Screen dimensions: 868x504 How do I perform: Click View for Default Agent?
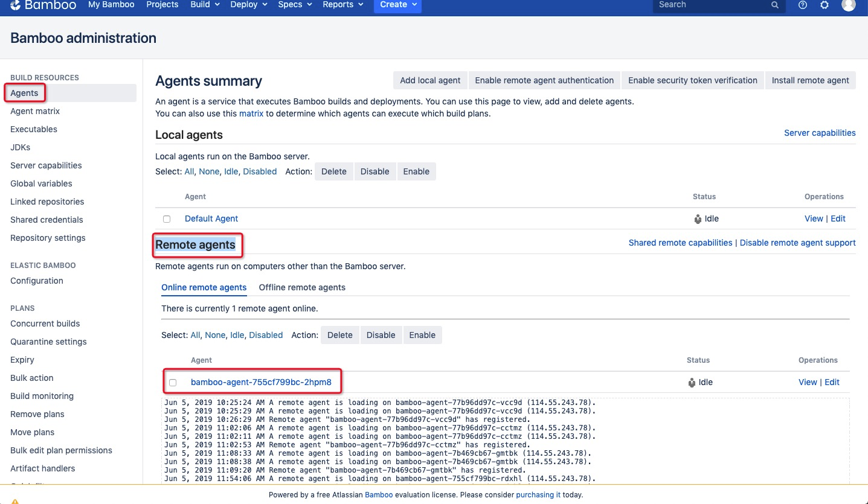click(x=814, y=219)
